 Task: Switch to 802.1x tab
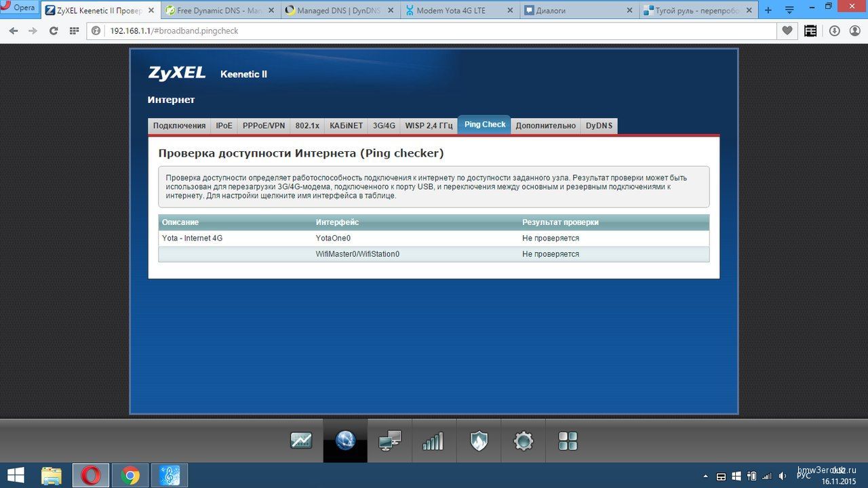[307, 125]
